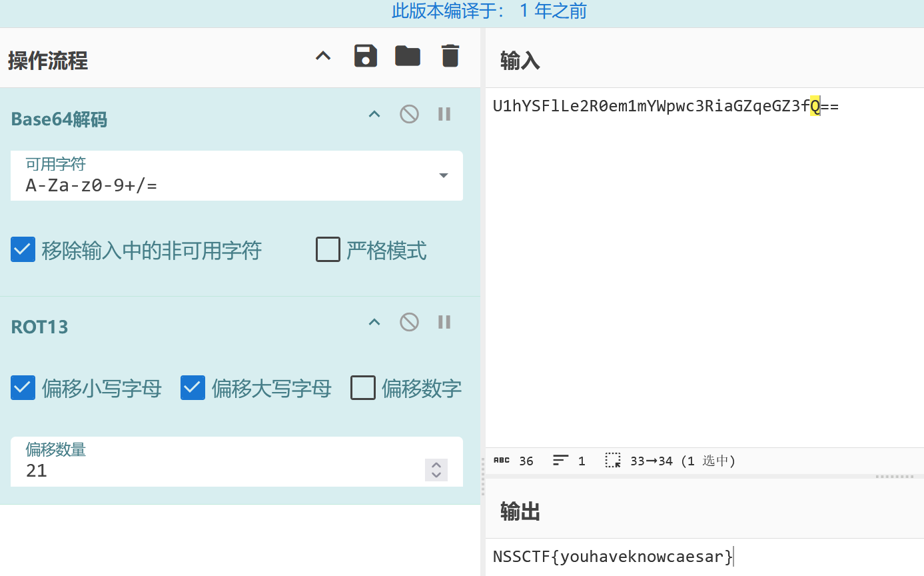
Task: Collapse the ROT13 operation panel
Action: (x=374, y=322)
